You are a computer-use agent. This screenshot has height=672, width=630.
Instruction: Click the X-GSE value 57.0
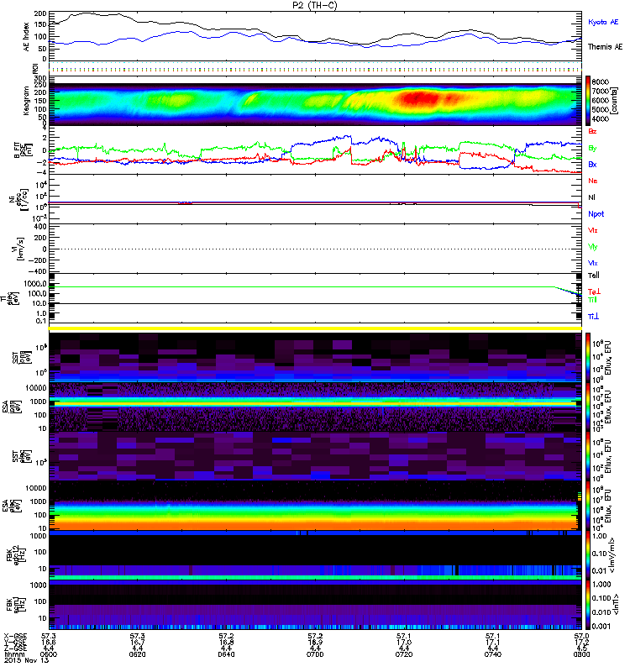point(581,636)
